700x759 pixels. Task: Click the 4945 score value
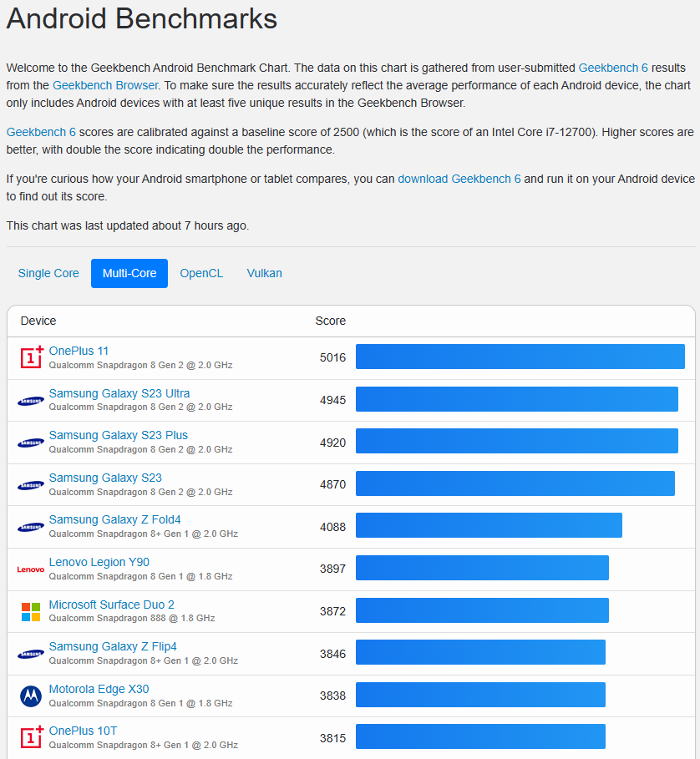(332, 400)
